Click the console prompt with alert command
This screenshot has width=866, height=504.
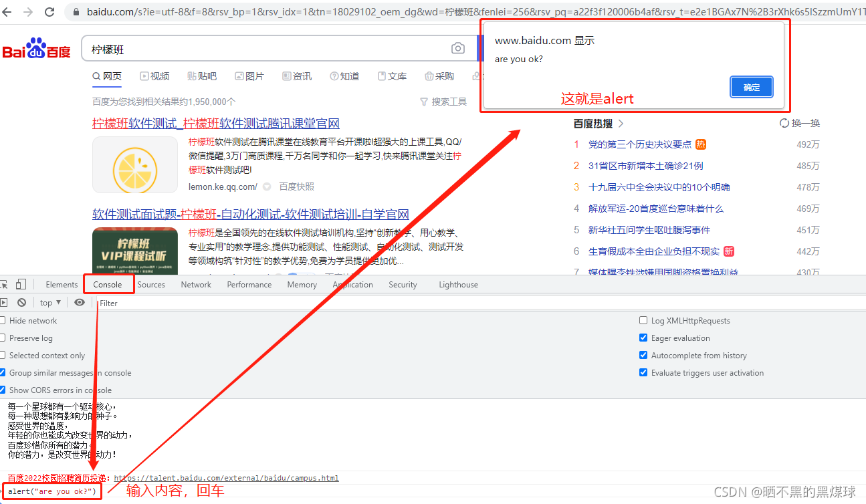coord(51,492)
